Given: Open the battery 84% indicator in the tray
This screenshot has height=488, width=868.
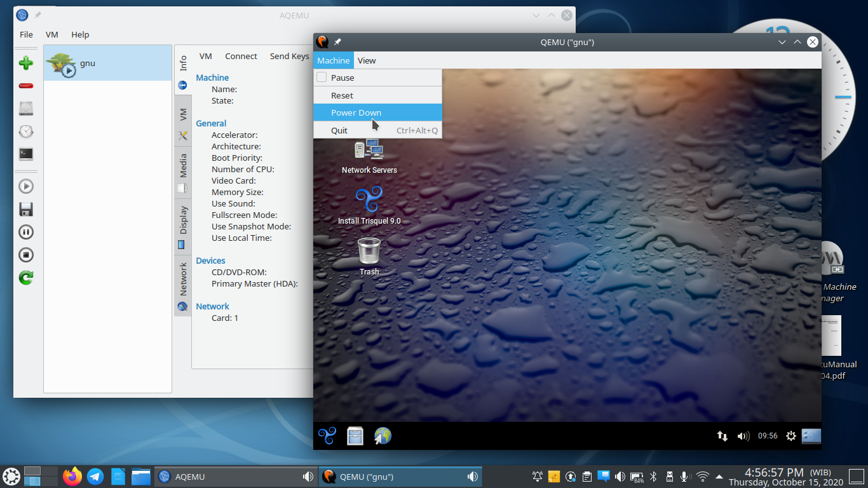Looking at the screenshot, I should click(637, 477).
